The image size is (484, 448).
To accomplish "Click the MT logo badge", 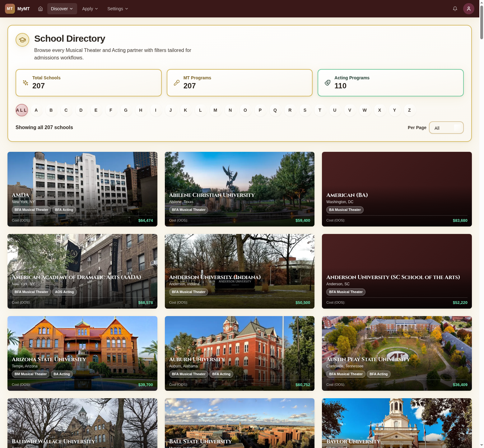I will coord(10,9).
